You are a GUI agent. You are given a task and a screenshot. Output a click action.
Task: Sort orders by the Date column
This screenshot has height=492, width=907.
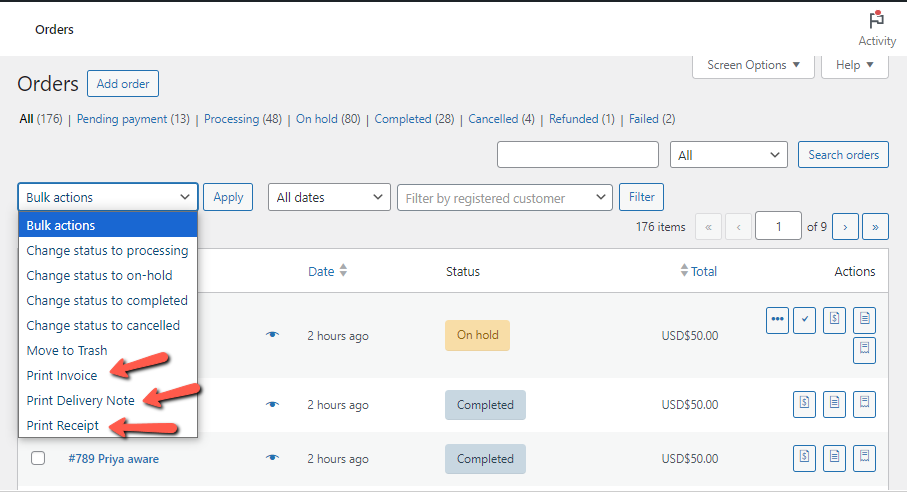click(327, 271)
